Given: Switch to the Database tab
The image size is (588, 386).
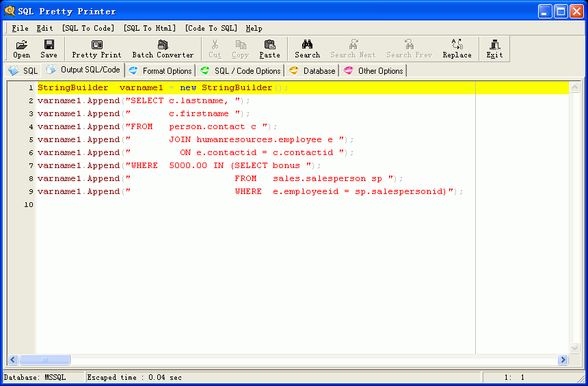Looking at the screenshot, I should point(312,70).
